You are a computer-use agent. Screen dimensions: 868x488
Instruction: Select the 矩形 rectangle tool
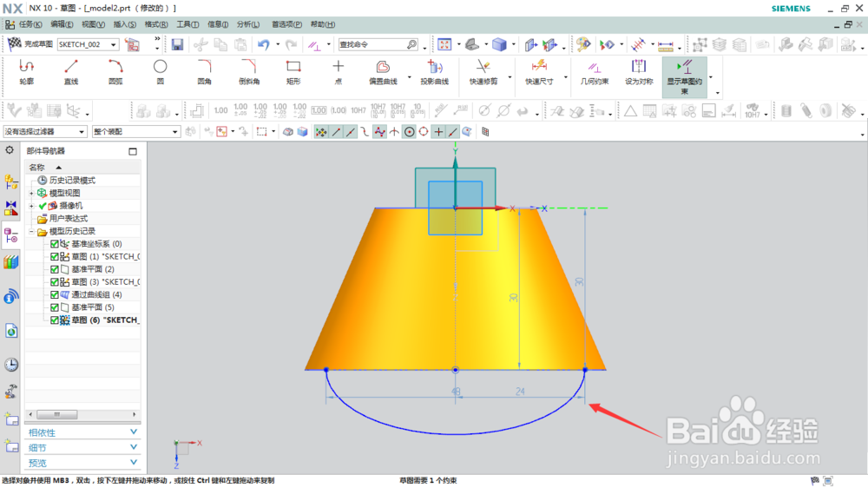click(293, 72)
